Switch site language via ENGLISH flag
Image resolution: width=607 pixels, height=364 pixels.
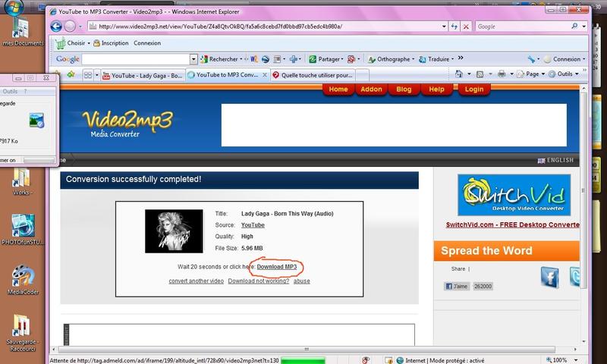(555, 160)
